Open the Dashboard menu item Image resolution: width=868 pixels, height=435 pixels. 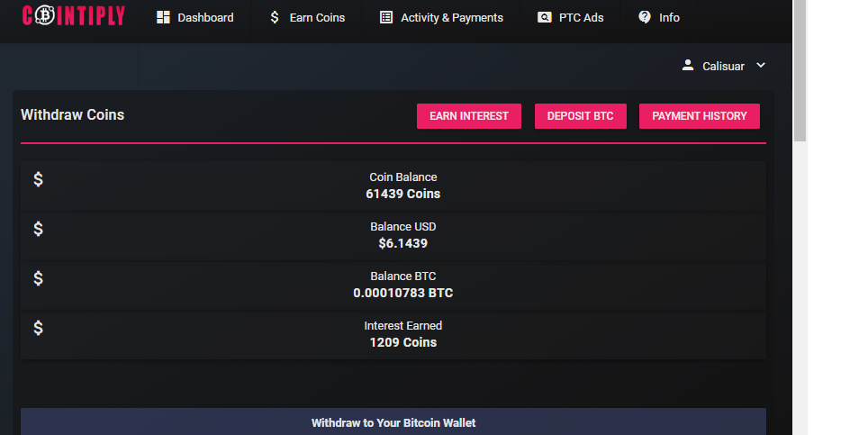coord(194,18)
